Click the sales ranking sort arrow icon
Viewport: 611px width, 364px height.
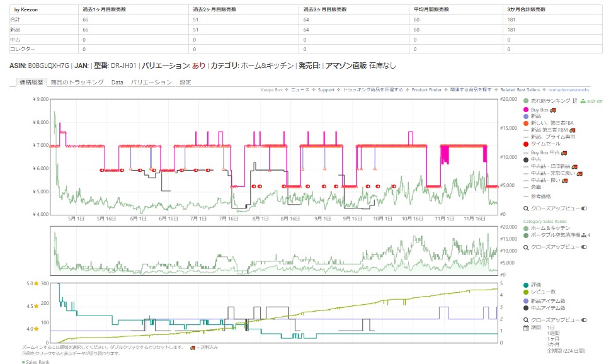pyautogui.click(x=575, y=101)
